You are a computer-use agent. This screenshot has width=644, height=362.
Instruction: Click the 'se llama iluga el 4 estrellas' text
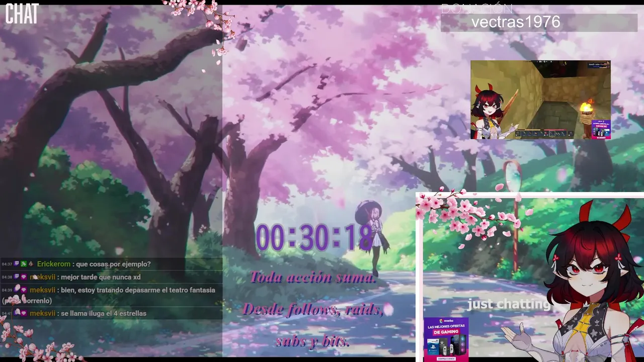click(x=104, y=313)
